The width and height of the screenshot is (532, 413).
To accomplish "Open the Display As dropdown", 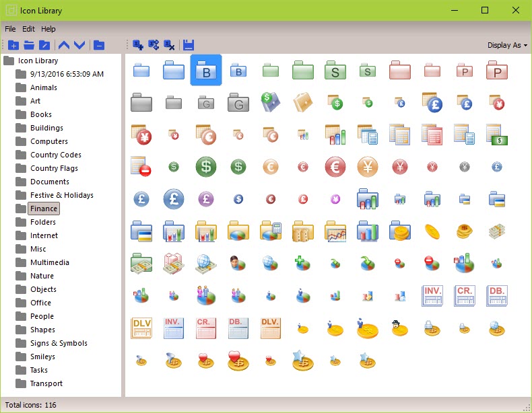I will 507,45.
